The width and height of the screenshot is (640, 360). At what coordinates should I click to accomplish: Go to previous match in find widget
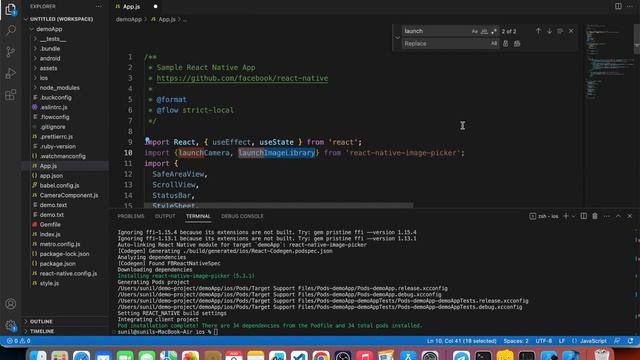(538, 31)
